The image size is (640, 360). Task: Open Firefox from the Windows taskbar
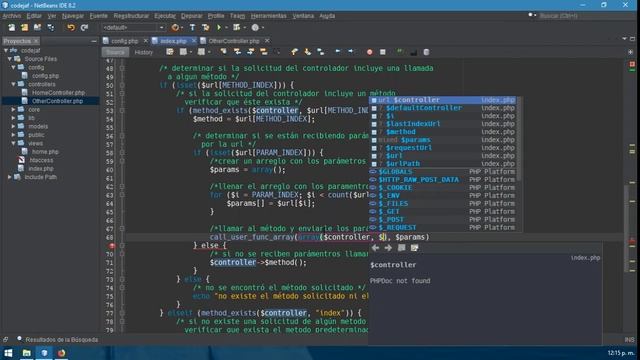coord(61,353)
